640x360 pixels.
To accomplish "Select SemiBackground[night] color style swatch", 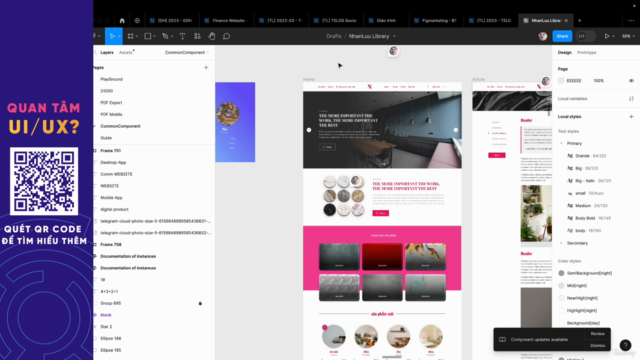I will click(x=561, y=273).
